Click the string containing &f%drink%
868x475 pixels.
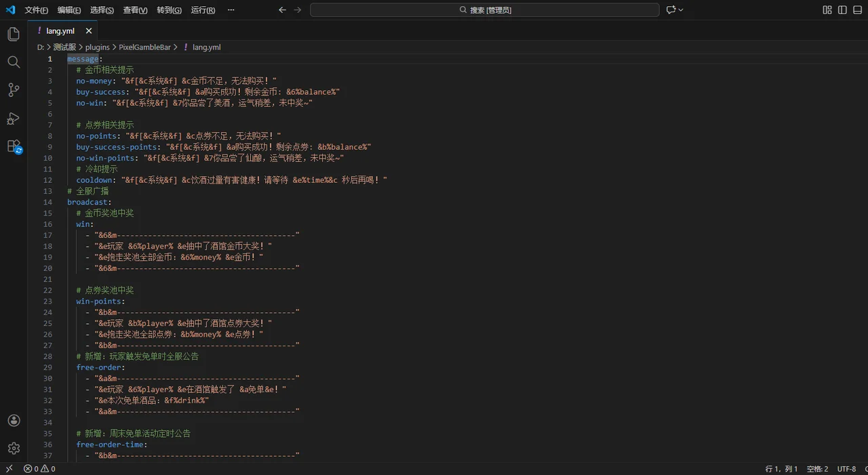pos(152,400)
